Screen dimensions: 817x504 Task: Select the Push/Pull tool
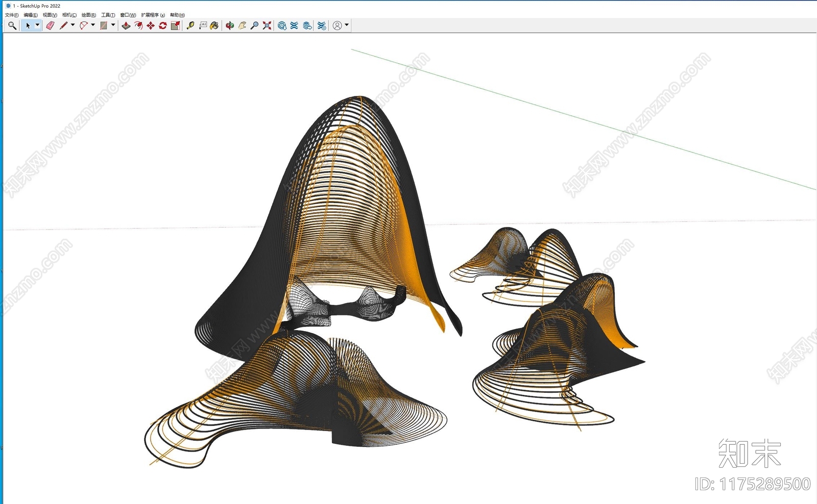(126, 25)
